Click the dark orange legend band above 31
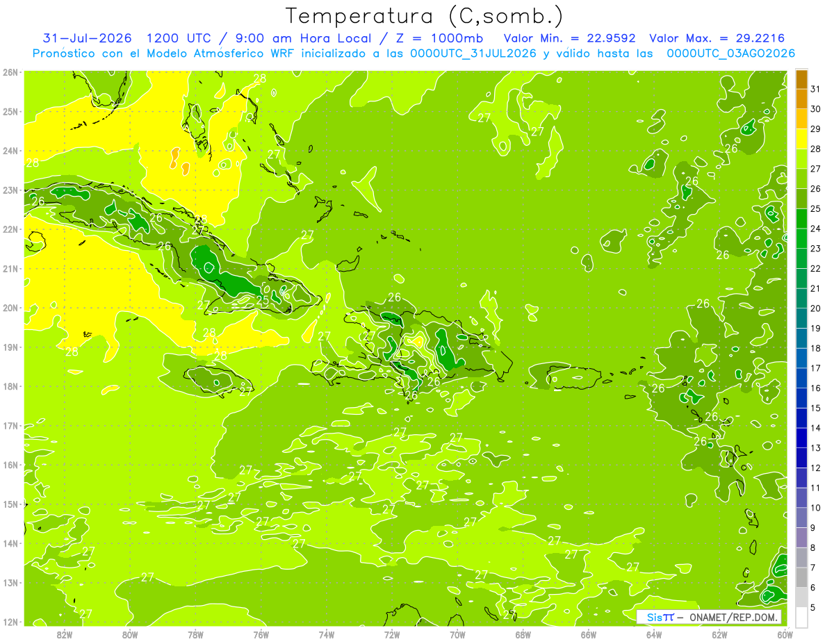Screen dimensions: 834x644 click(x=801, y=79)
